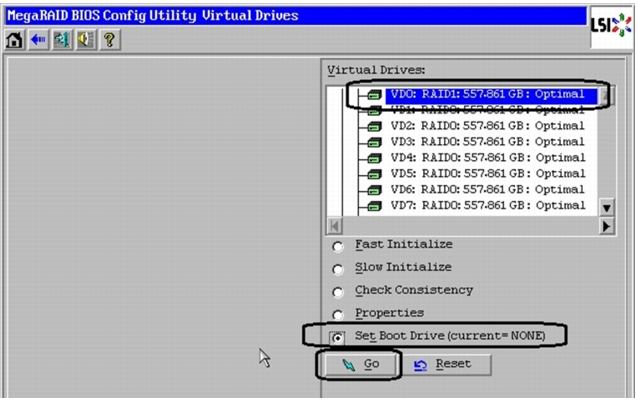Click the LSI logo

[x=610, y=26]
